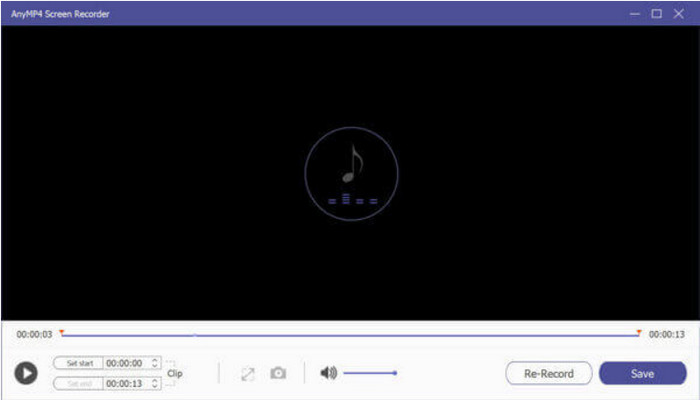Click the music note audio placeholder
700x400 pixels.
click(351, 174)
